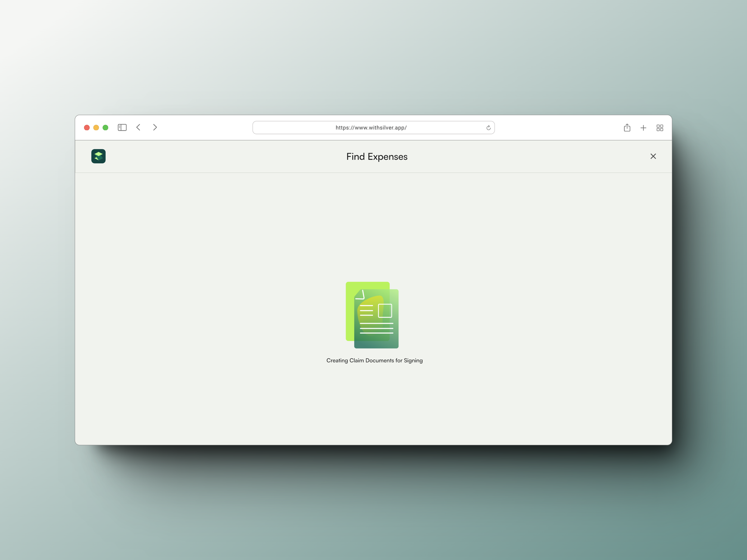
Task: Minimize the window with yellow button
Action: tap(96, 128)
